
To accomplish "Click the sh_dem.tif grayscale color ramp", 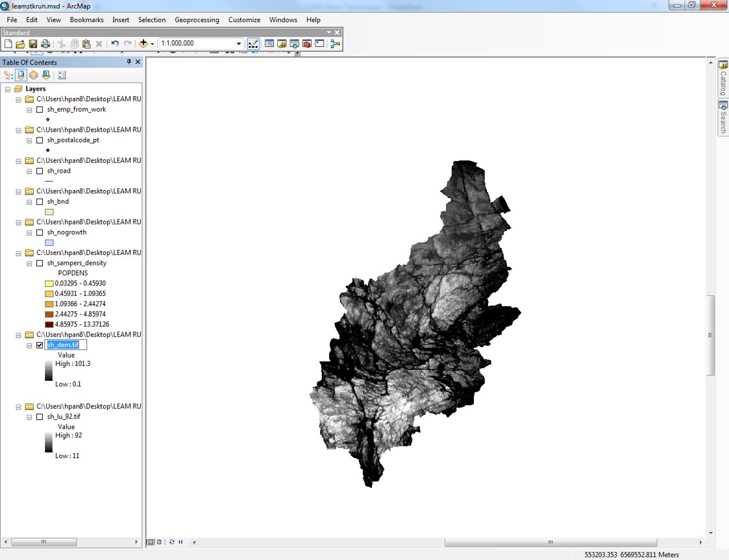I will 48,371.
